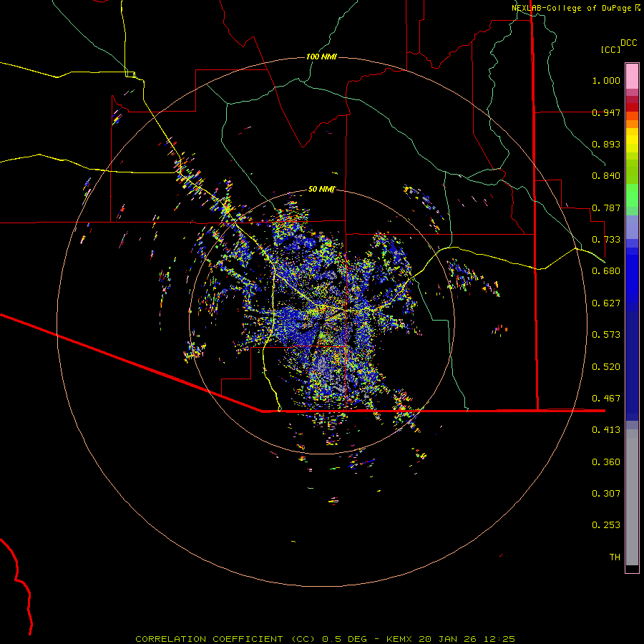Click the 0.253 value on the color scale
The width and height of the screenshot is (644, 644).
[606, 525]
